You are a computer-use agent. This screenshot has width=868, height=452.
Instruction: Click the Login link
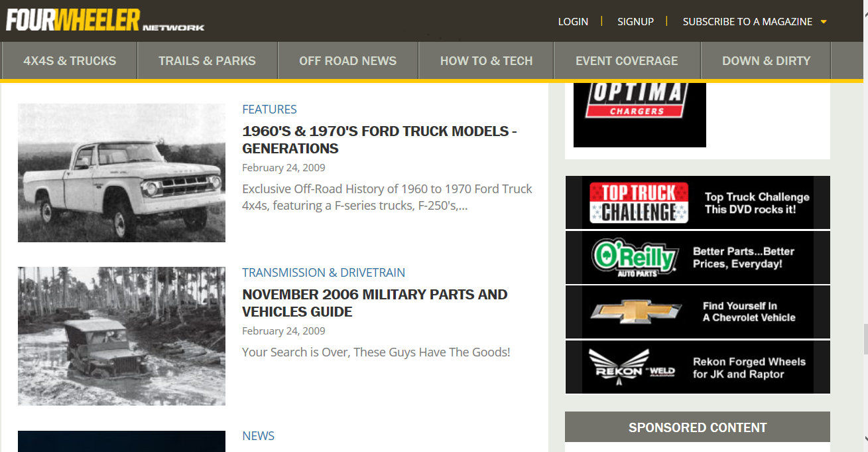(573, 22)
